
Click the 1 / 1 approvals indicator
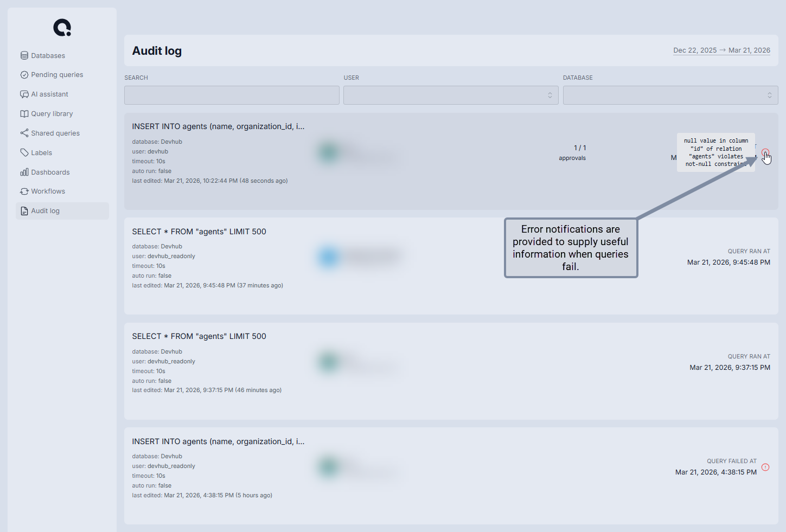coord(572,152)
